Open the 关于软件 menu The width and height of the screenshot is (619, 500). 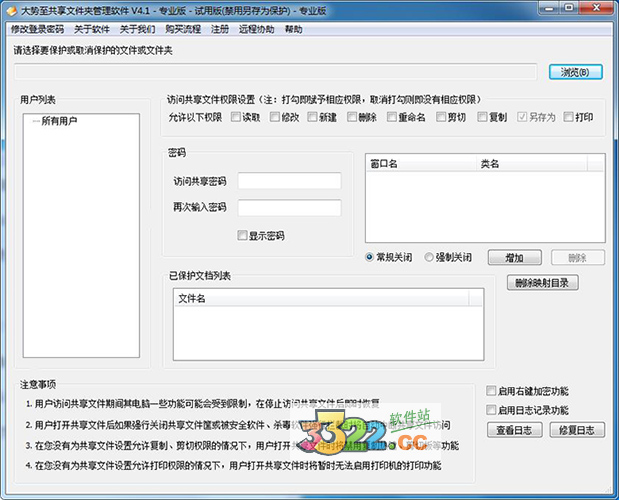coord(92,29)
